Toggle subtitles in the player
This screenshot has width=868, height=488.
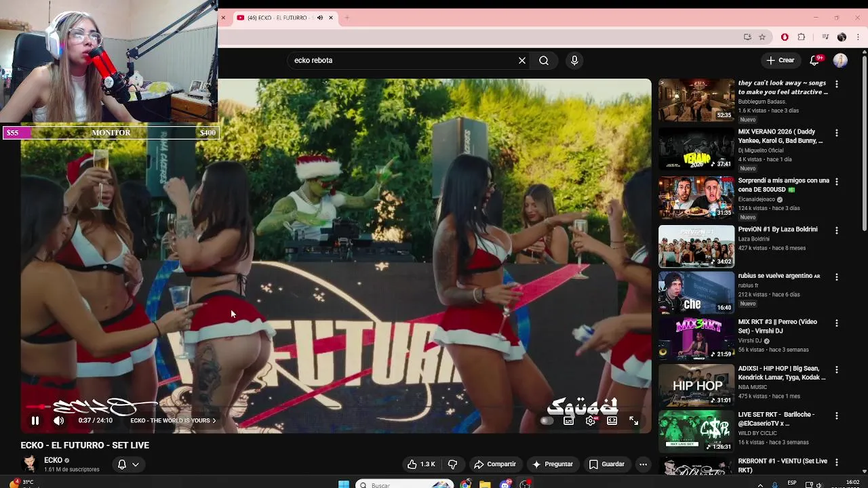[568, 421]
